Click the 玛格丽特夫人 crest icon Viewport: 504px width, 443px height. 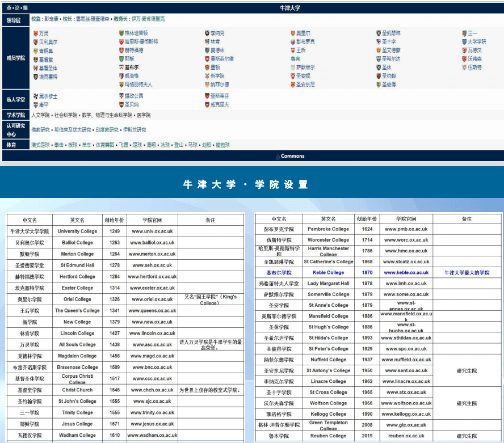tap(121, 85)
